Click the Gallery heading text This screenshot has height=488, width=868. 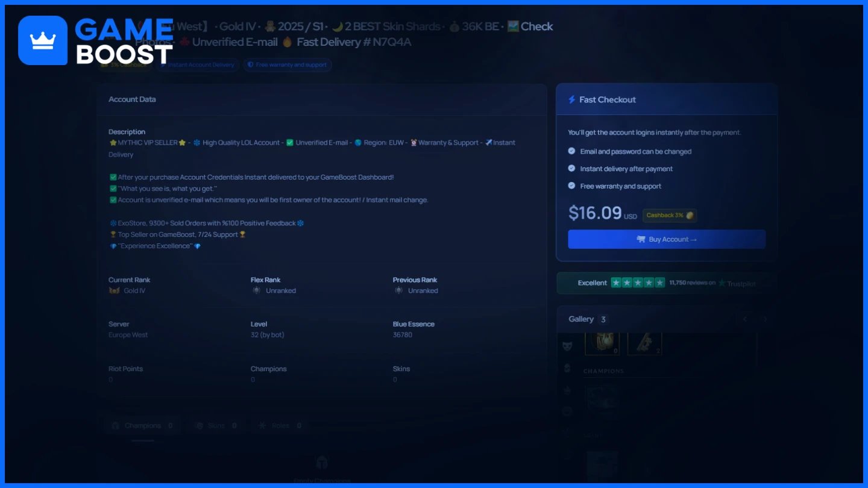[581, 319]
